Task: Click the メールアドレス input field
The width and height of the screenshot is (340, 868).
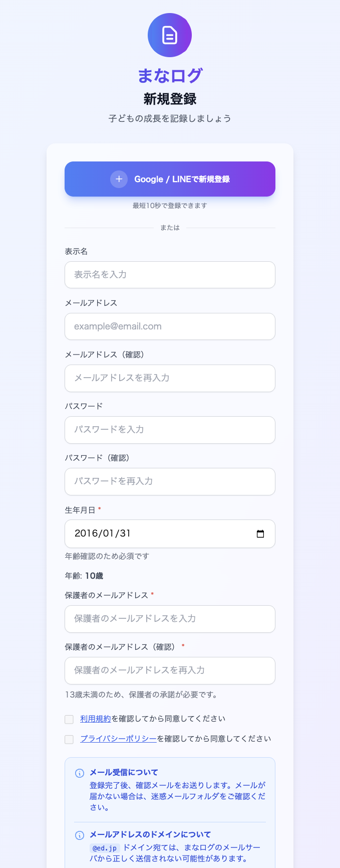Action: point(170,326)
